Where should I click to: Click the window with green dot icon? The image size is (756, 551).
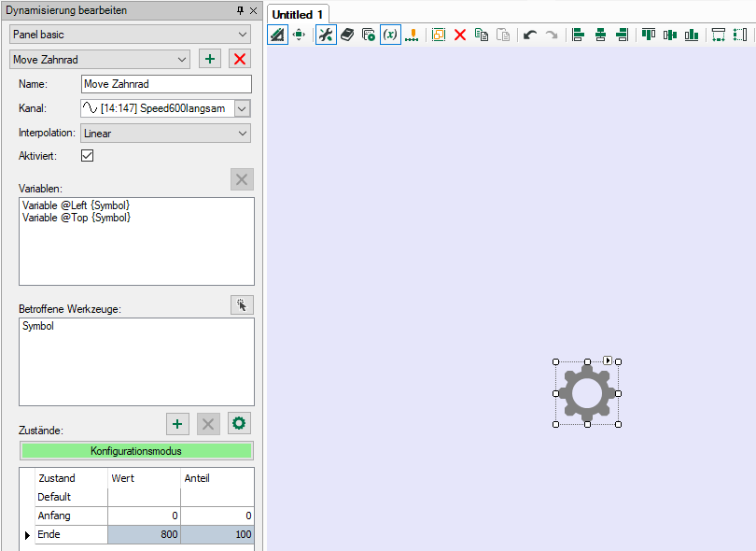pos(369,35)
